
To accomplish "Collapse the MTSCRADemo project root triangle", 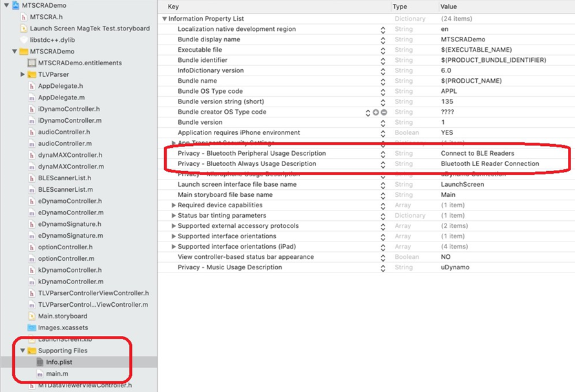I will [x=6, y=5].
